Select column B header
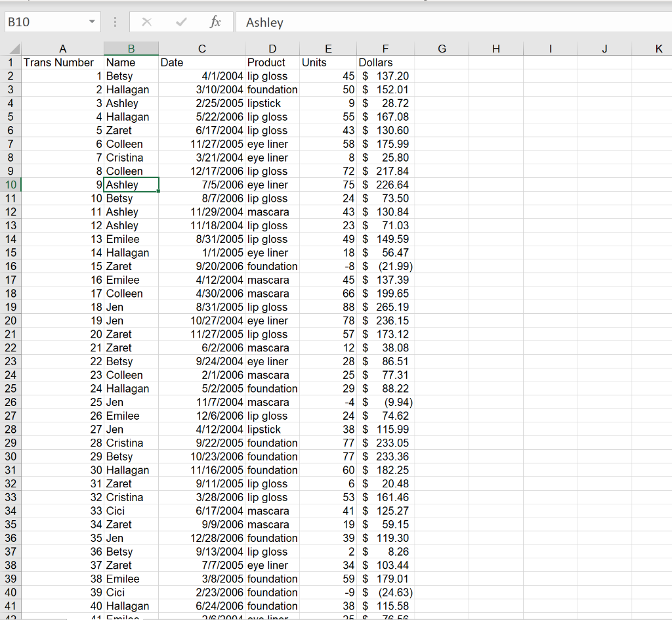This screenshot has width=672, height=620. point(131,49)
